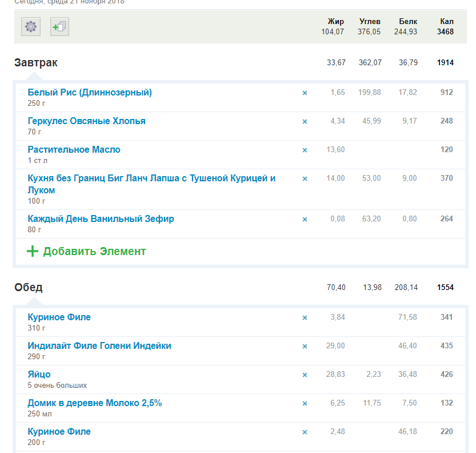This screenshot has height=453, width=476.
Task: Remove Белый Рис (Длиннозерный) with its x icon
Action: coord(305,93)
